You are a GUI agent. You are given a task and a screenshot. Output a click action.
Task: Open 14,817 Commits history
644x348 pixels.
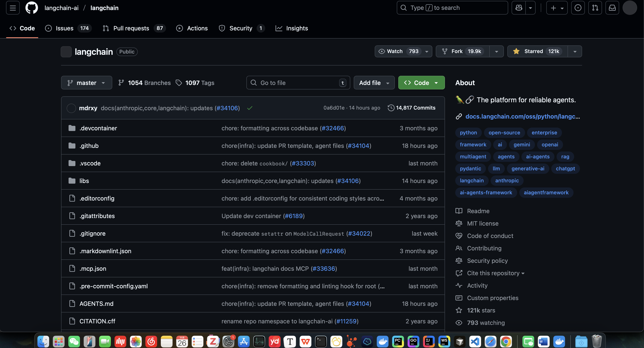click(412, 108)
